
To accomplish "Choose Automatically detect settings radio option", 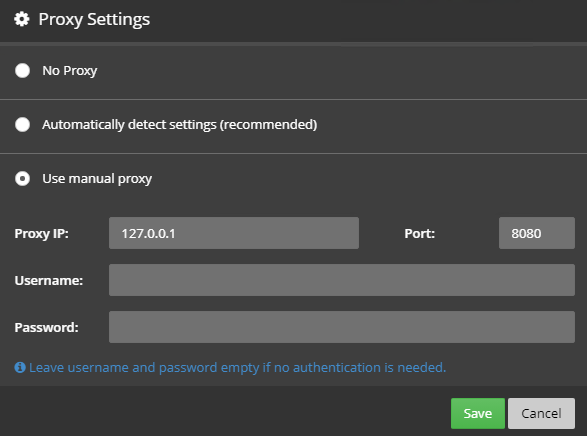I will click(x=22, y=124).
